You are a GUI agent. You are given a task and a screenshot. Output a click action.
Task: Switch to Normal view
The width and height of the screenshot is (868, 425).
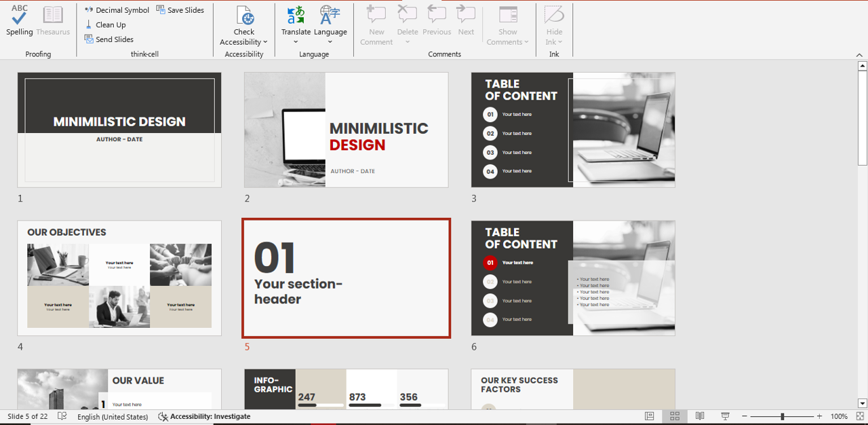click(x=649, y=416)
